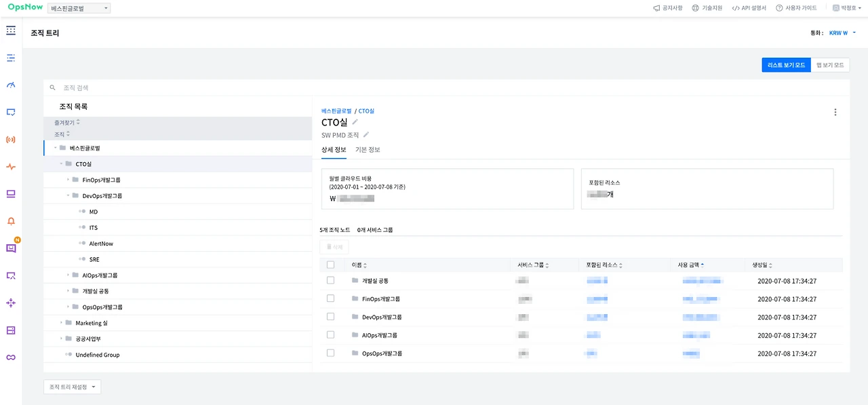Click the user avatar icon beside 박정호

pyautogui.click(x=836, y=8)
